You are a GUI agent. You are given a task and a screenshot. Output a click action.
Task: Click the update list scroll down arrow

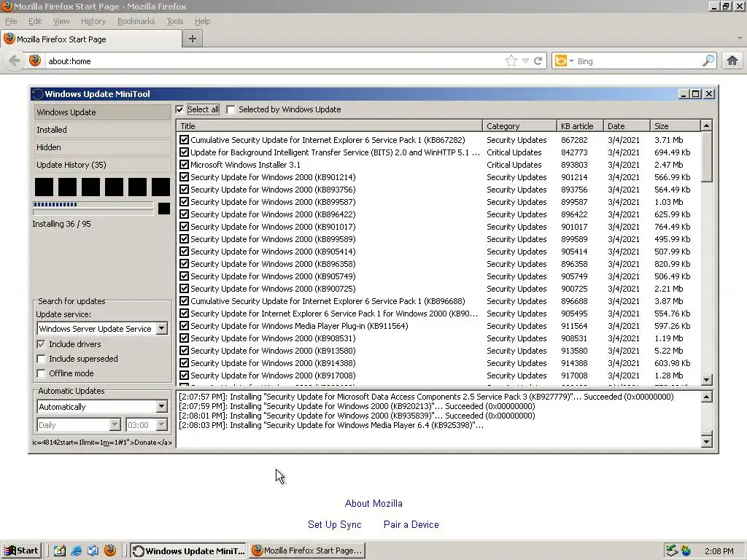706,379
